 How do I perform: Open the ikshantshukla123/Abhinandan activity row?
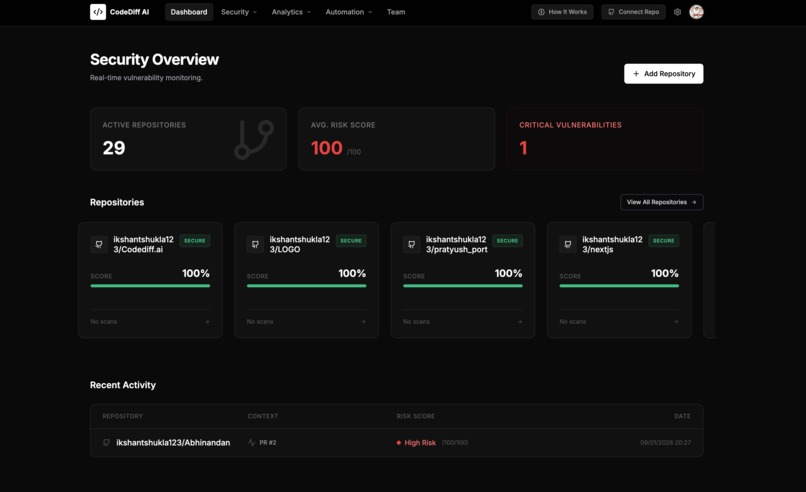pyautogui.click(x=396, y=443)
